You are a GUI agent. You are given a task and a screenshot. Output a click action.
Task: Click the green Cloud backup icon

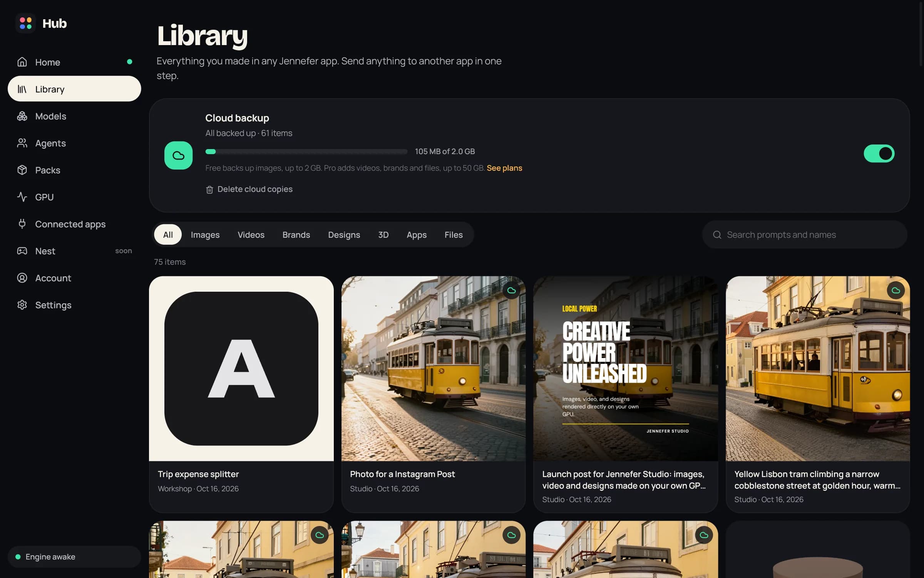tap(178, 155)
